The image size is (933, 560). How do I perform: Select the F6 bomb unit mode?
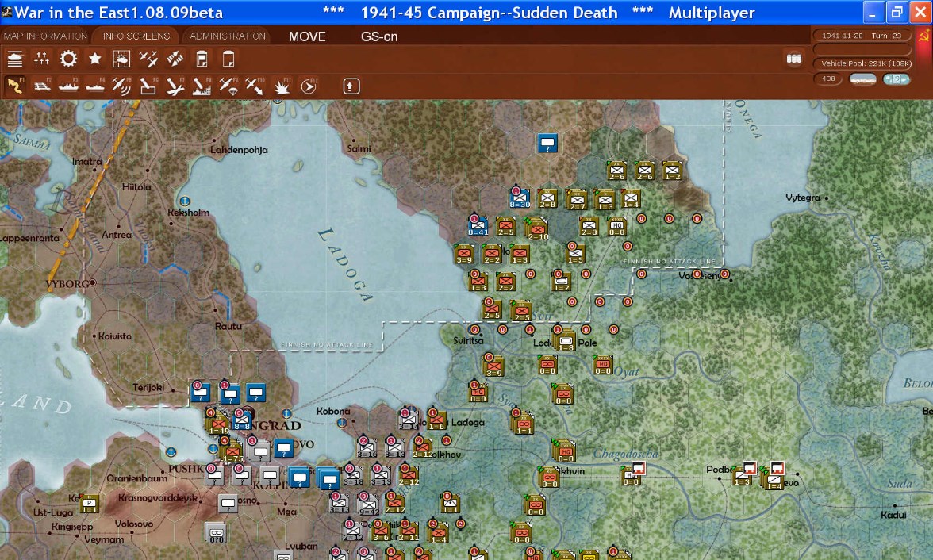148,86
